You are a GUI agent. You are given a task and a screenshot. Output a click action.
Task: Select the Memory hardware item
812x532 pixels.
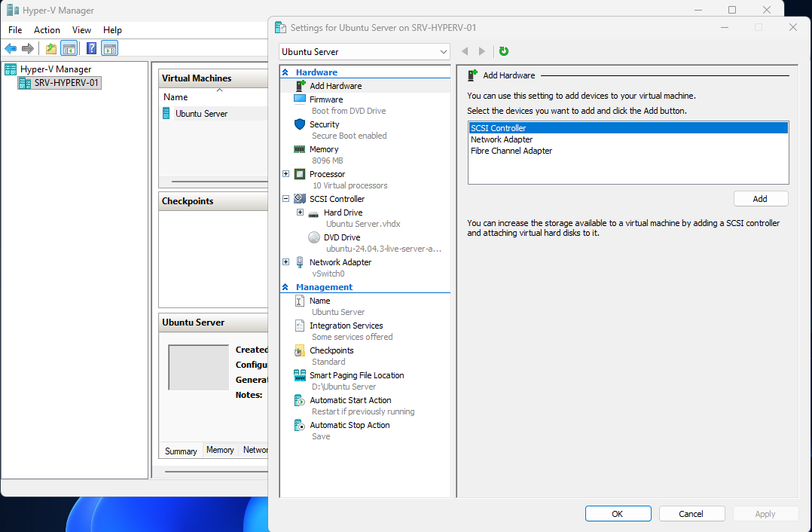[x=324, y=149]
